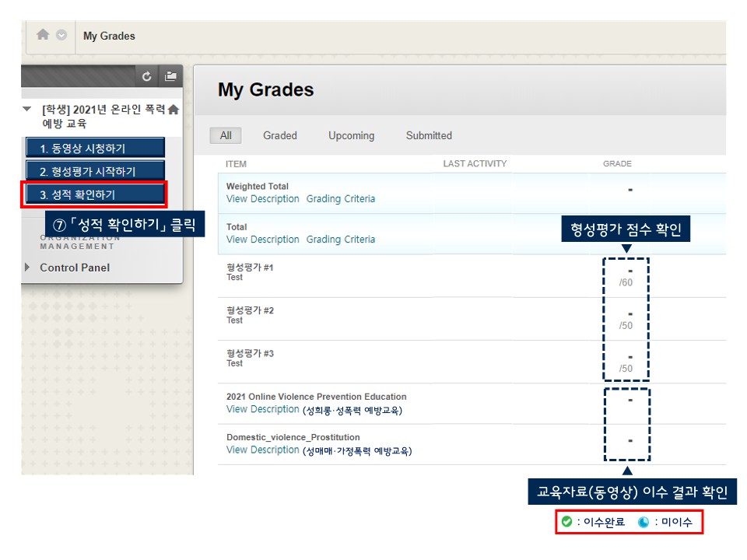
Task: Open the 1. 동영상 시청하기 menu item
Action: click(94, 148)
